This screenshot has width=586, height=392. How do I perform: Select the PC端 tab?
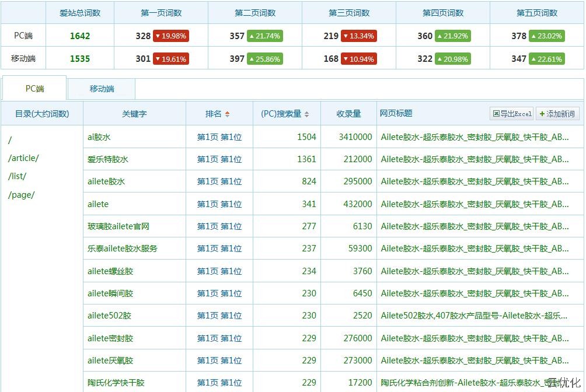pos(34,89)
